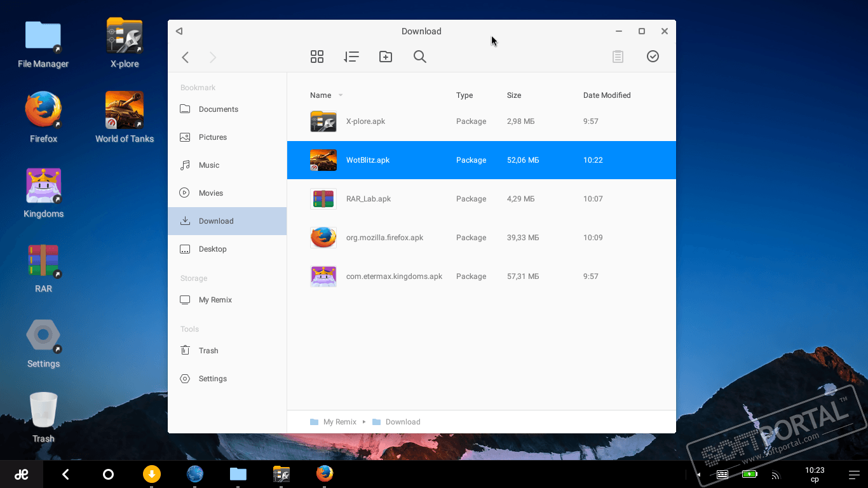Image resolution: width=868 pixels, height=488 pixels.
Task: Go back with the left arrow
Action: [x=186, y=57]
